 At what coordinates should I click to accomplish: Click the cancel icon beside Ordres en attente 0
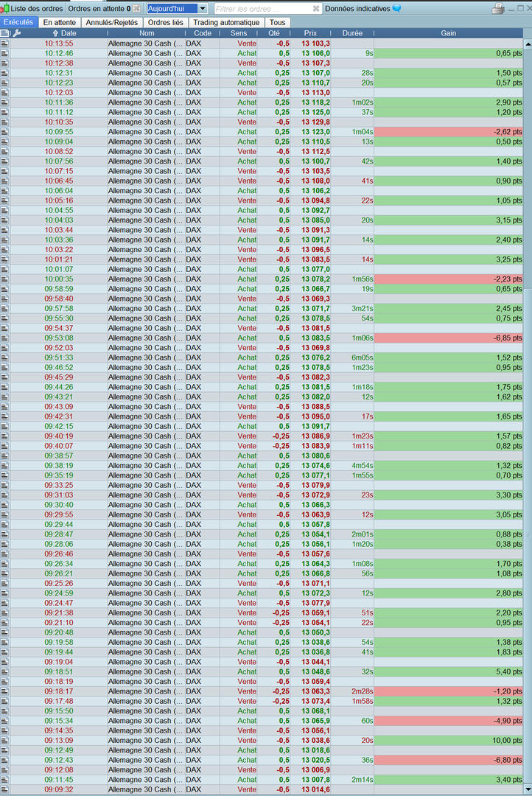[136, 9]
